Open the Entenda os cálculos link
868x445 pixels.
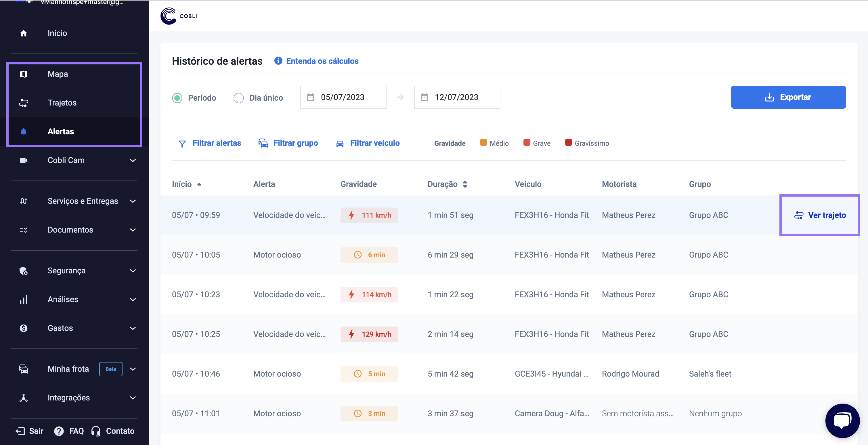point(322,61)
